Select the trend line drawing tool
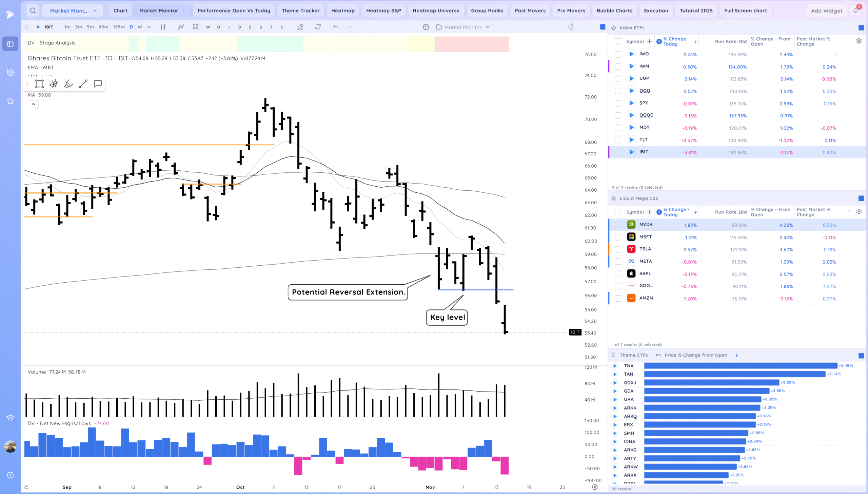The height and width of the screenshot is (494, 868). pyautogui.click(x=83, y=84)
